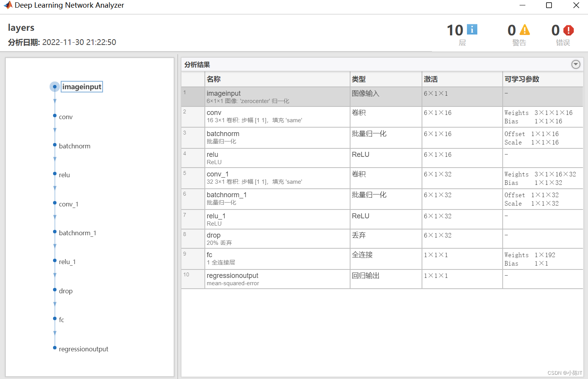Viewport: 588px width, 379px height.
Task: Select the batchnorm_1 row name in the table
Action: coord(227,195)
